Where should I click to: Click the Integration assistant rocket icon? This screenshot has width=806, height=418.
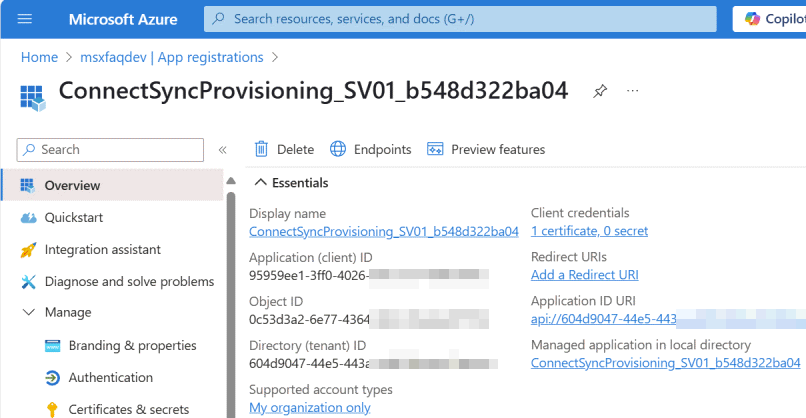point(28,250)
